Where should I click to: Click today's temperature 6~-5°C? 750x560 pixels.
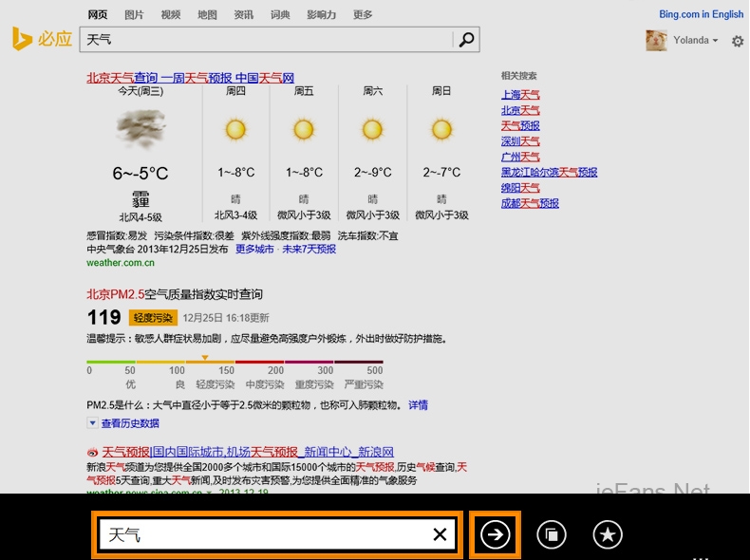(x=141, y=173)
